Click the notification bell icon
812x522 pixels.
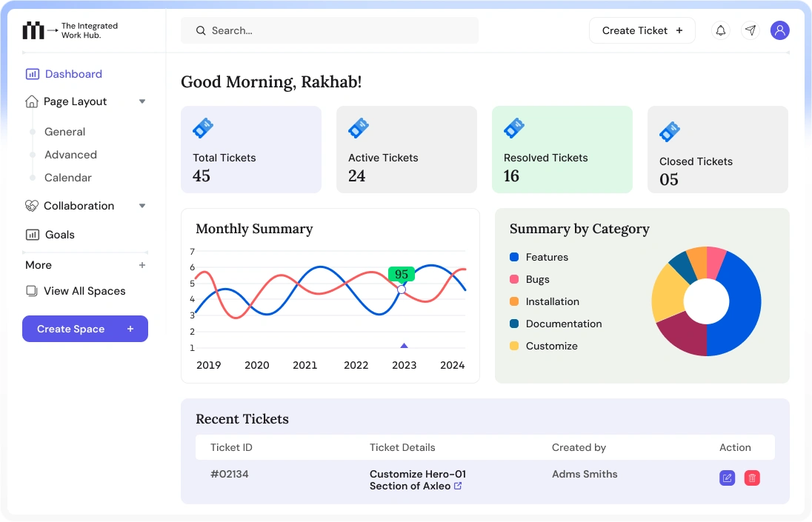[x=720, y=30]
